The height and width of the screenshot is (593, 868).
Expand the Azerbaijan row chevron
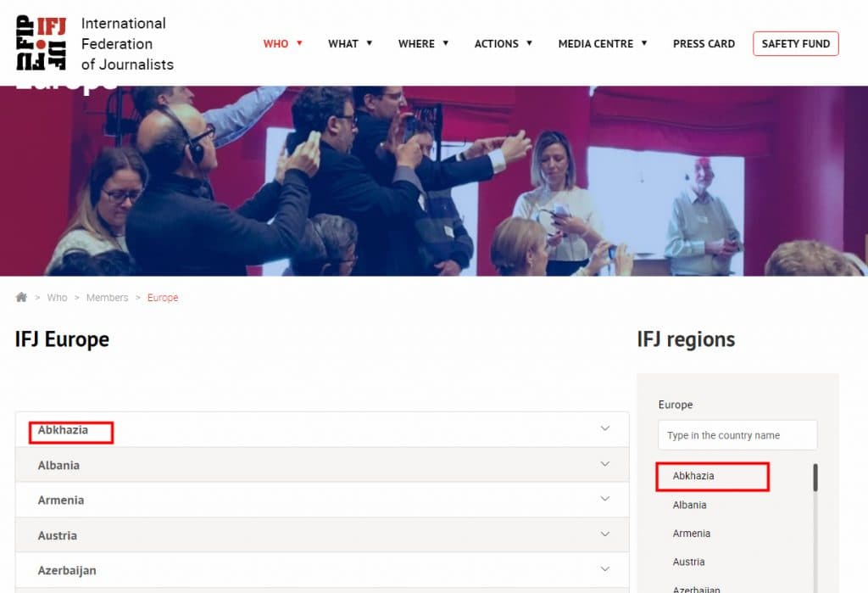604,569
